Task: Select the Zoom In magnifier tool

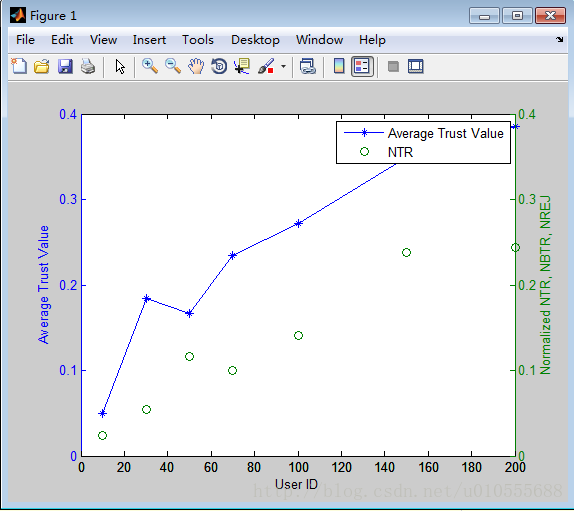Action: 150,67
